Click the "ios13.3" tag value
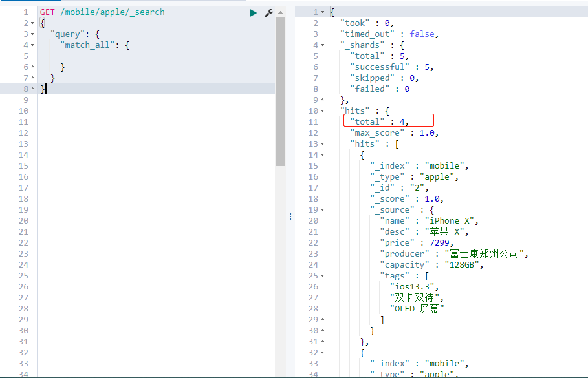This screenshot has width=588, height=378. [412, 287]
